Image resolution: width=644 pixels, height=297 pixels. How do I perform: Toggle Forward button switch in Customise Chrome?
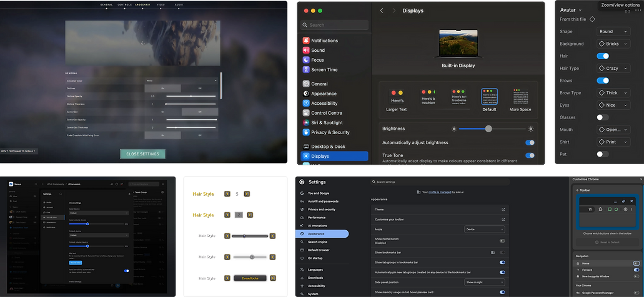coord(637,270)
